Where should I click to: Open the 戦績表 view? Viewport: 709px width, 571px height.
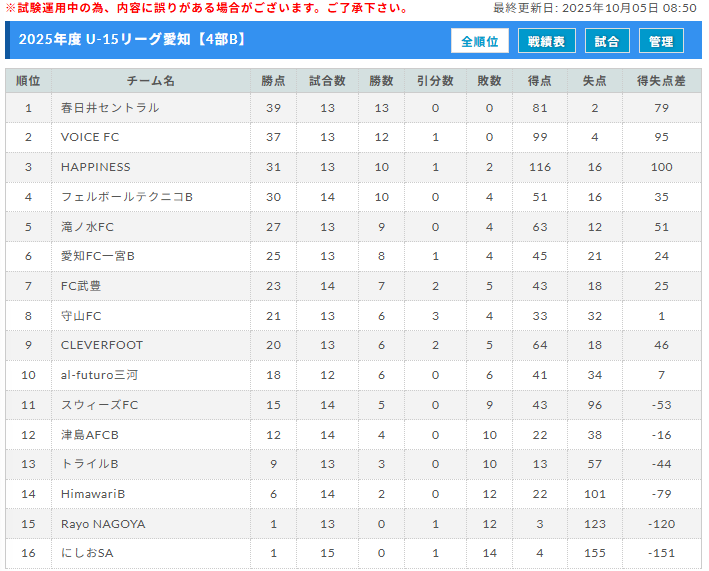pos(546,41)
